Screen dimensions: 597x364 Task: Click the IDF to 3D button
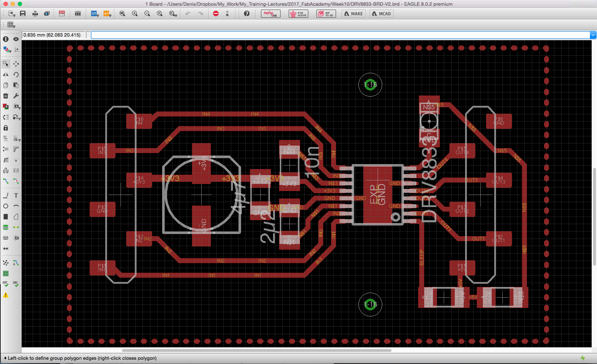(x=326, y=13)
